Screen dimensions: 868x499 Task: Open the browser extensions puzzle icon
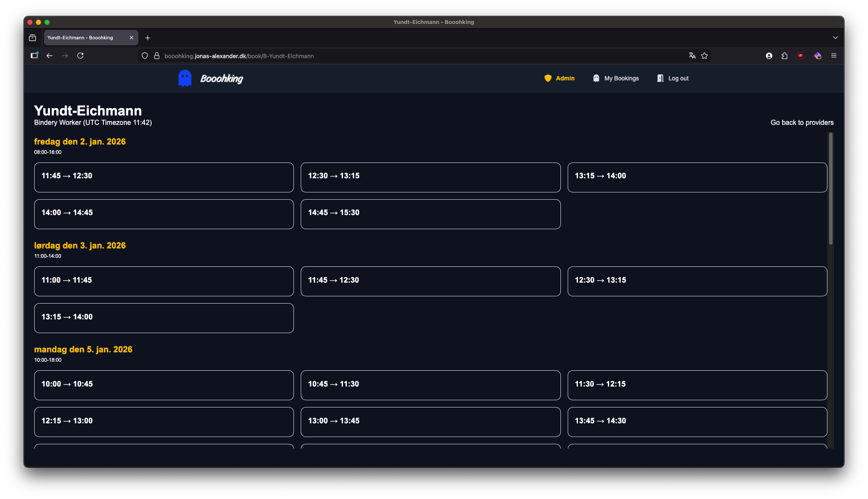784,56
